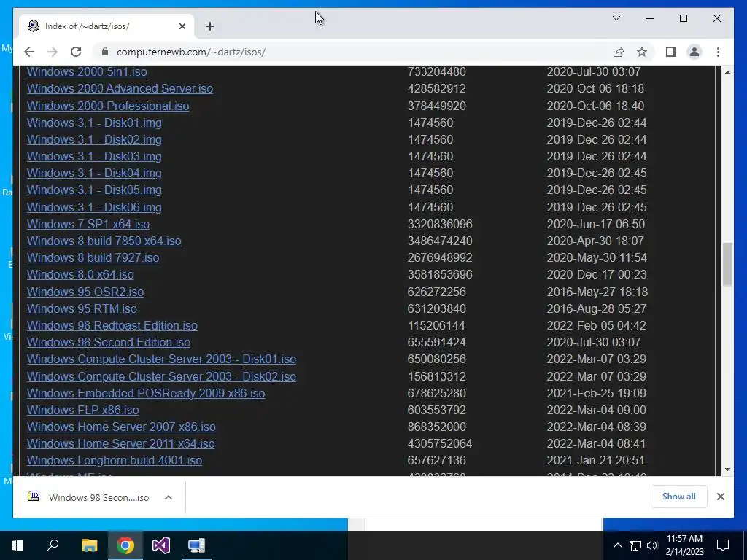Image resolution: width=747 pixels, height=560 pixels.
Task: Open a new tab with the plus button
Action: (210, 26)
